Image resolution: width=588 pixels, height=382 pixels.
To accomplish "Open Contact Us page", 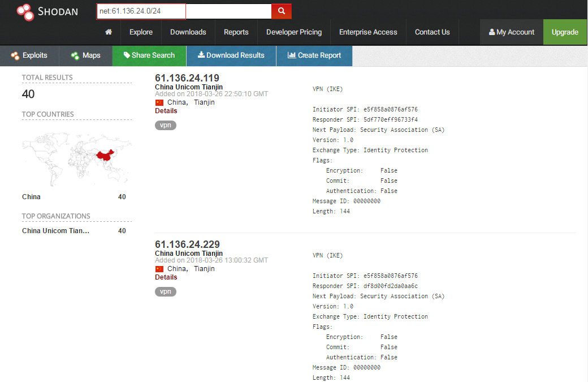I will (x=432, y=32).
